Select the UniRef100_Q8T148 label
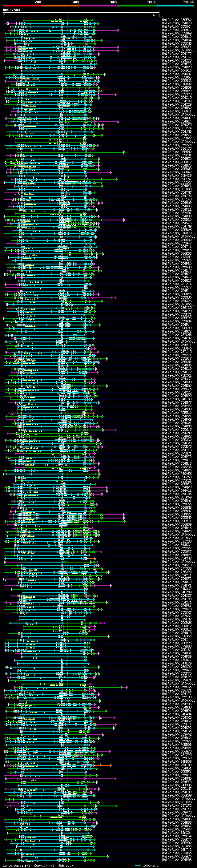Viewport: 197px width, 868px height. (x=176, y=200)
